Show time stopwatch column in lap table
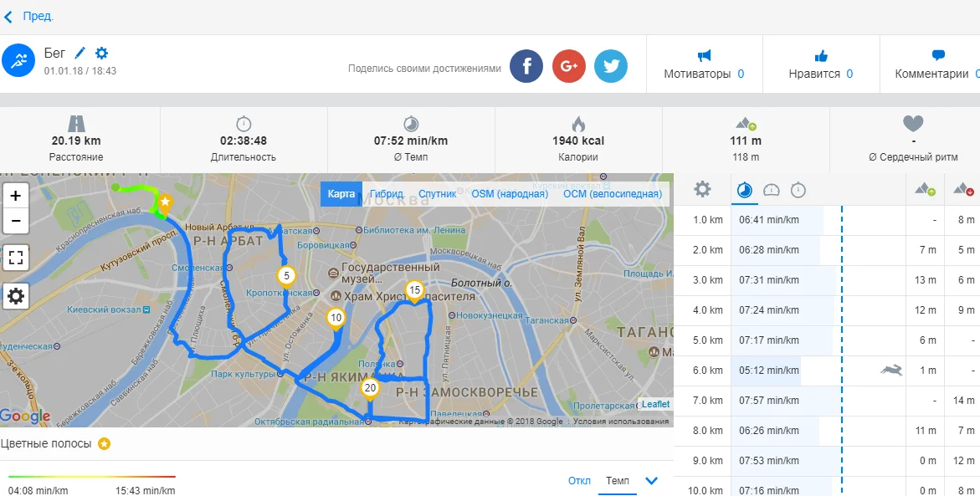Viewport: 980px width, 496px height. coord(798,190)
